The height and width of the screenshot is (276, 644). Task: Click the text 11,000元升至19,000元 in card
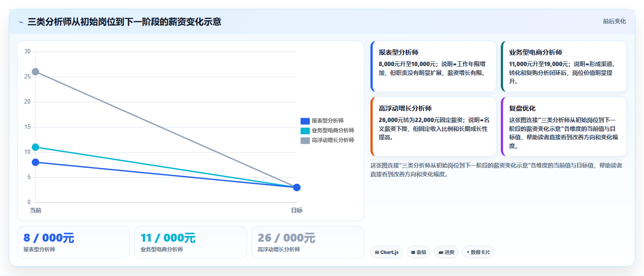(539, 64)
